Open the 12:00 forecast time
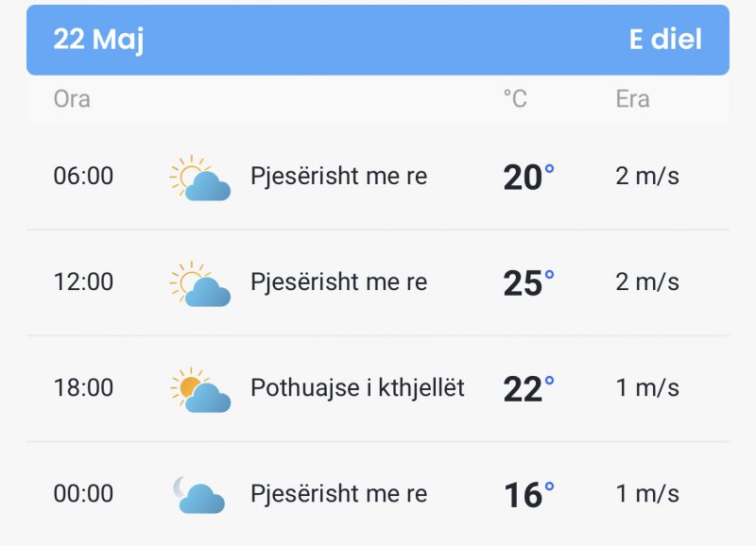Viewport: 756px width, 546px height. [83, 282]
